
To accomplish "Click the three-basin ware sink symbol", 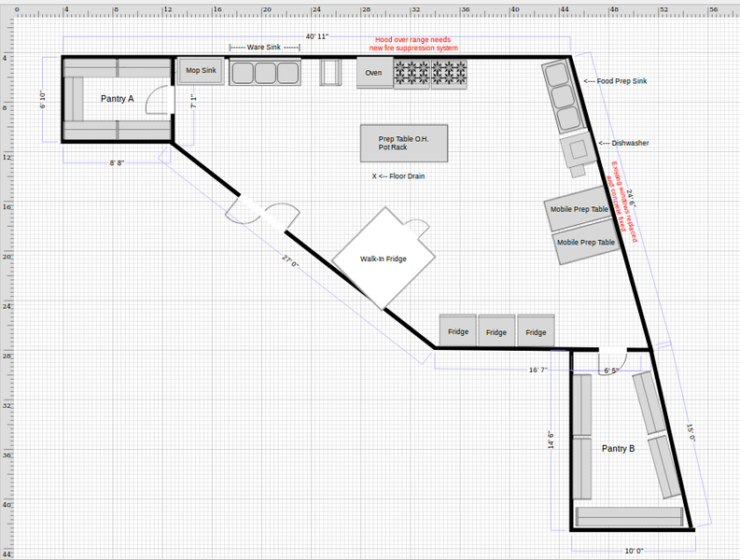I will point(264,73).
